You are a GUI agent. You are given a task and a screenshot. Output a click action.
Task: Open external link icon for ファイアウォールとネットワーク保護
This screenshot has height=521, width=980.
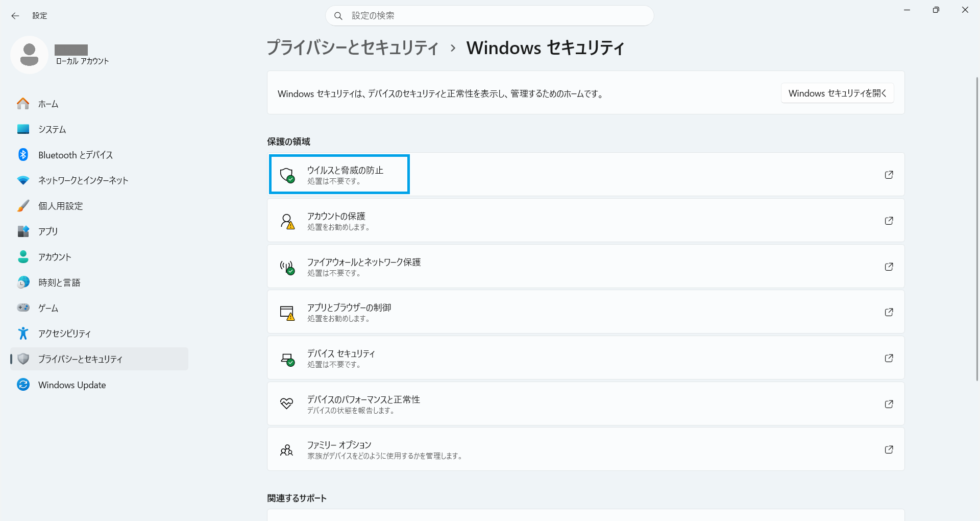click(889, 267)
